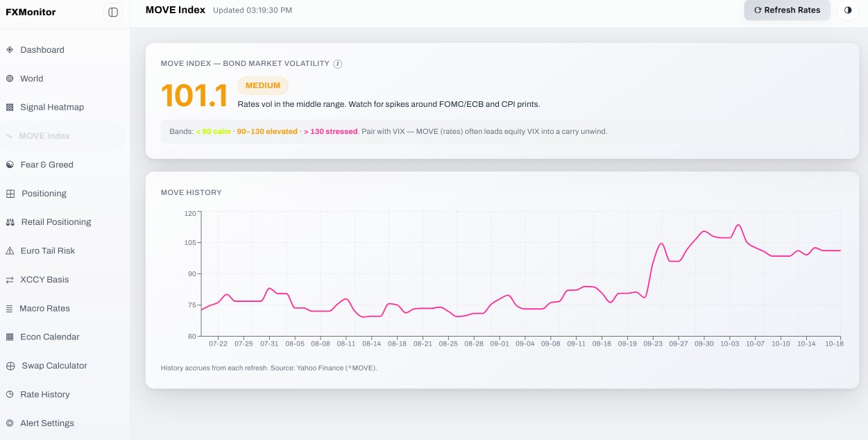Click the FXMonitor logo text
The image size is (868, 440).
pos(31,12)
